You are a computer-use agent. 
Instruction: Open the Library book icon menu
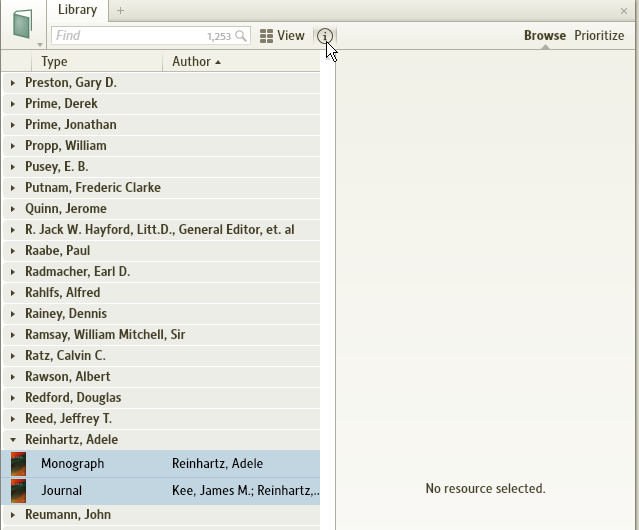23,25
